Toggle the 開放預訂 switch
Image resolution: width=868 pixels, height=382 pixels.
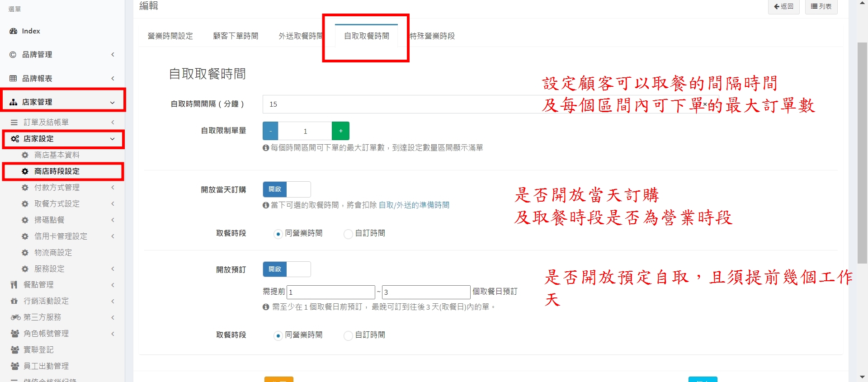click(287, 269)
